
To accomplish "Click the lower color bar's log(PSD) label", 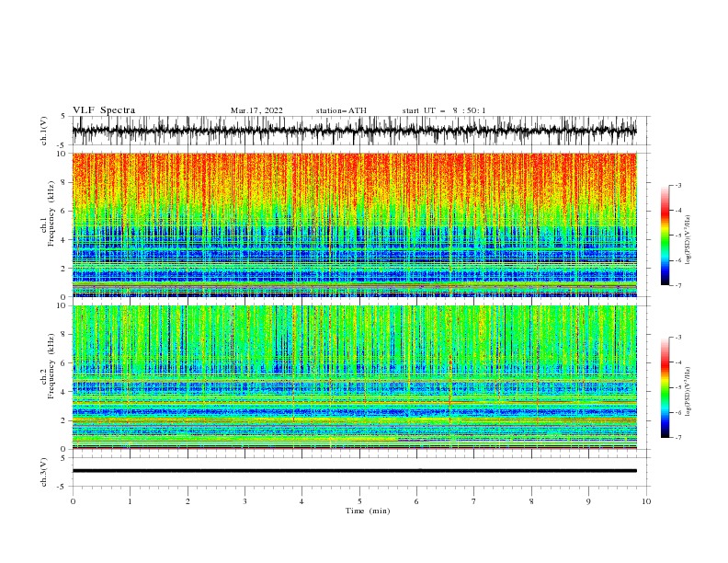I will pyautogui.click(x=688, y=392).
